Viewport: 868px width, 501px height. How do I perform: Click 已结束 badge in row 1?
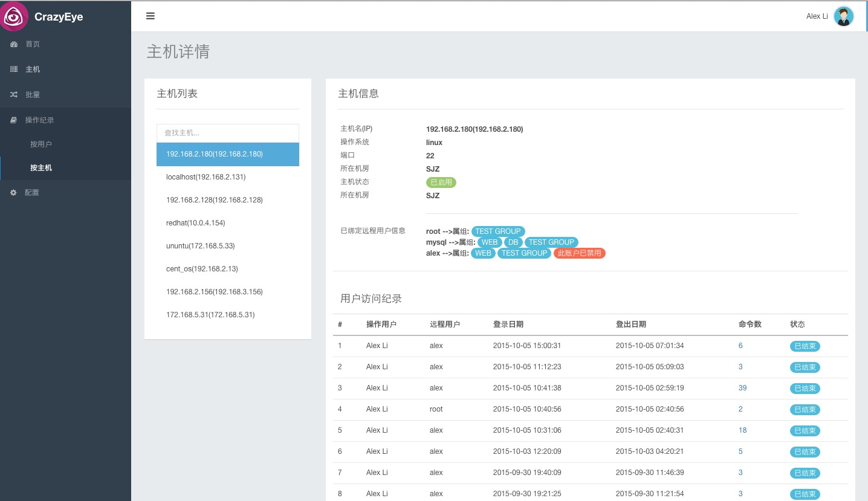pyautogui.click(x=805, y=346)
